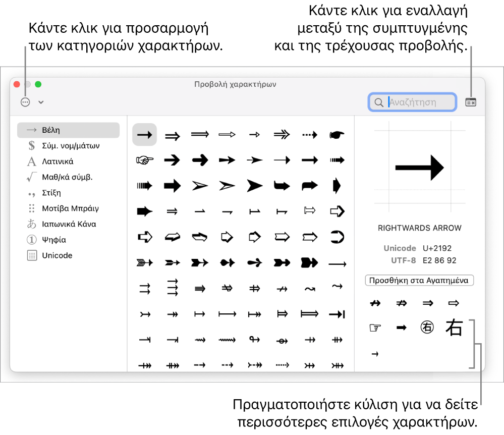Click the green zoom window button
The height and width of the screenshot is (435, 504).
tap(38, 84)
